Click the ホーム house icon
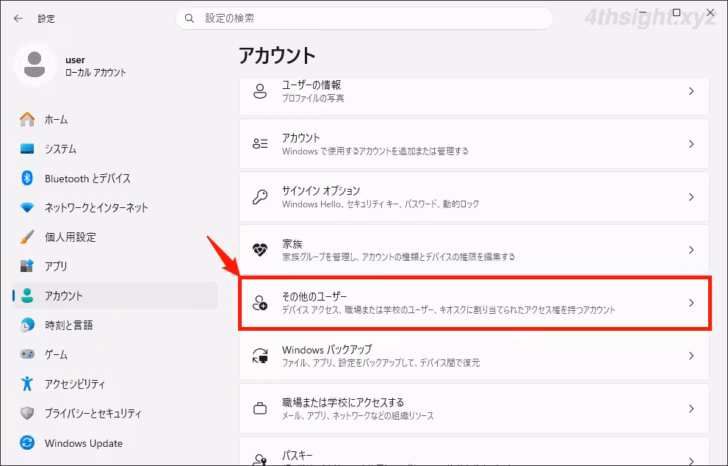 click(27, 119)
